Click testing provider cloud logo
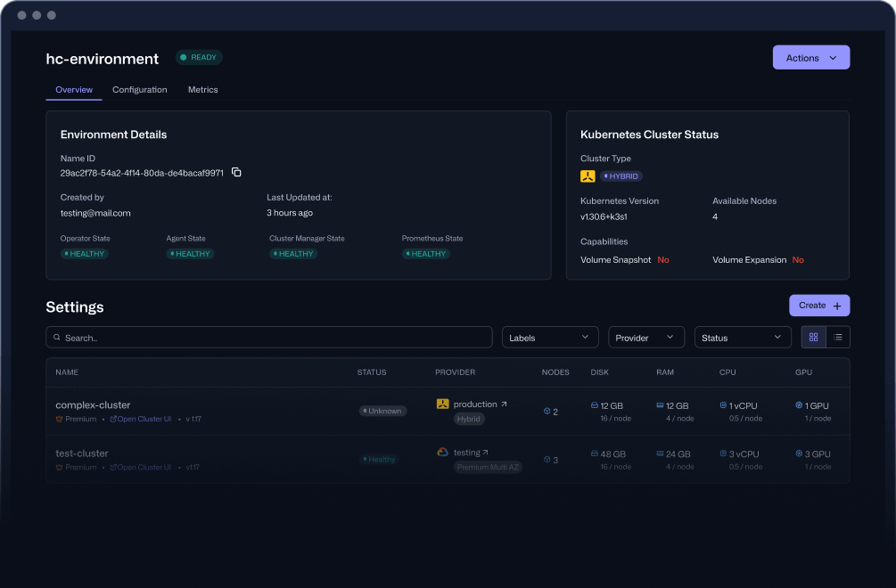 [x=442, y=452]
